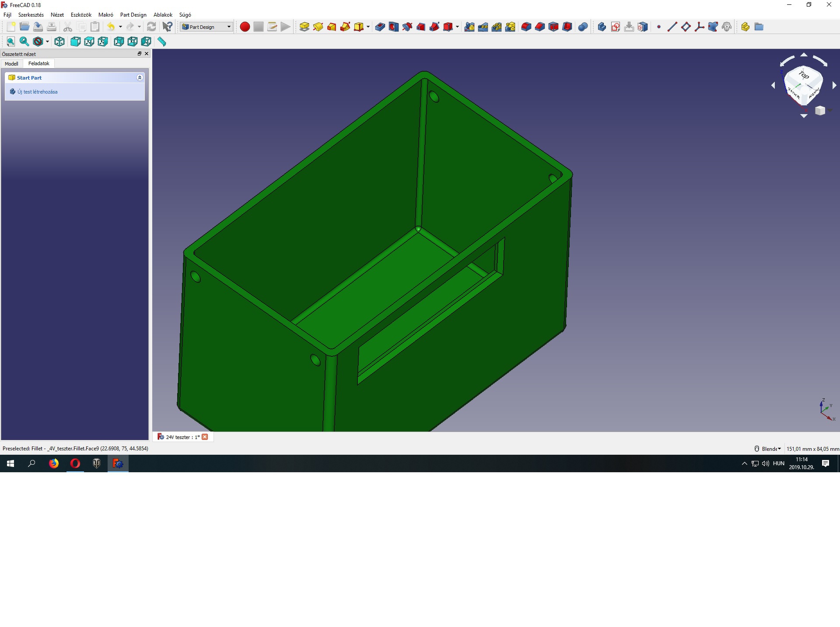Image resolution: width=840 pixels, height=627 pixels.
Task: Open the Part Design workbench dropdown
Action: click(x=228, y=27)
